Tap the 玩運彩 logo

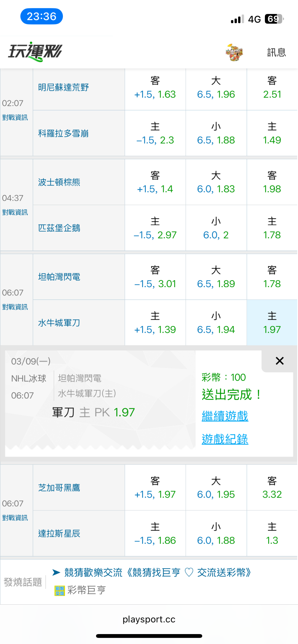coord(35,52)
